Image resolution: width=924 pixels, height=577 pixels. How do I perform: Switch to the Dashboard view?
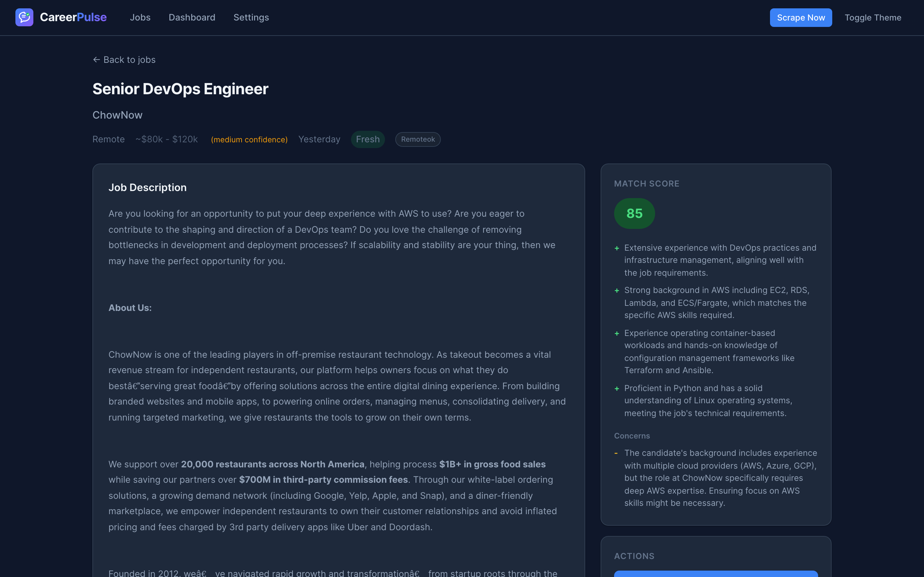pyautogui.click(x=192, y=17)
